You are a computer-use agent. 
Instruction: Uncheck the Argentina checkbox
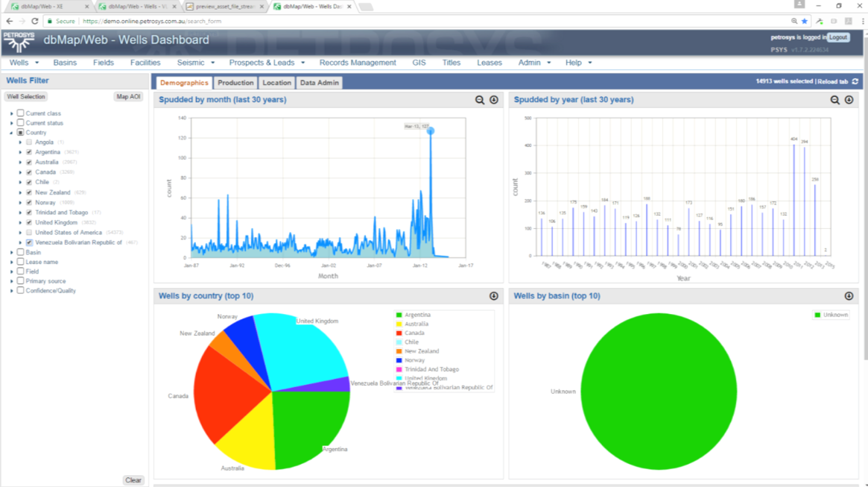(29, 152)
